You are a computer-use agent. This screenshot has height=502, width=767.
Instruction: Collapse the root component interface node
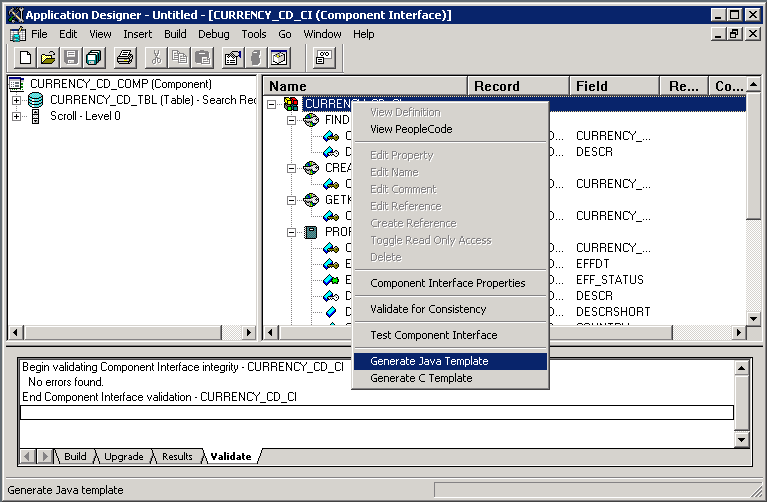[x=271, y=104]
